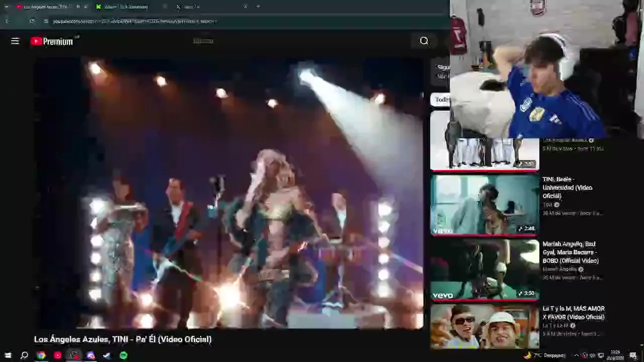
Task: Open the Windows notification center icon
Action: tap(633, 355)
